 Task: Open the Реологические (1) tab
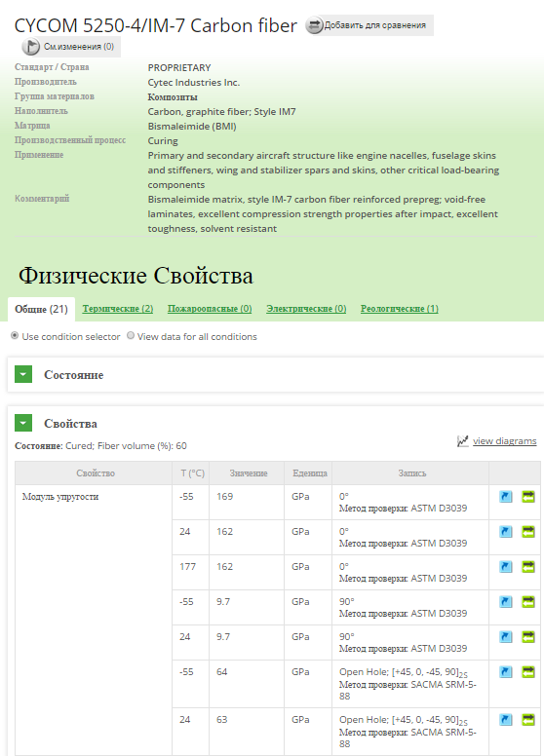click(x=400, y=309)
